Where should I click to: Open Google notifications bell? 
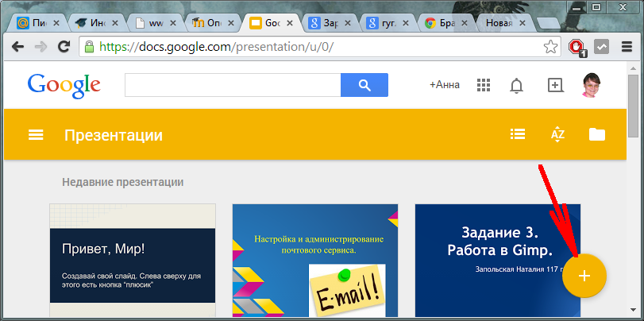tap(517, 86)
